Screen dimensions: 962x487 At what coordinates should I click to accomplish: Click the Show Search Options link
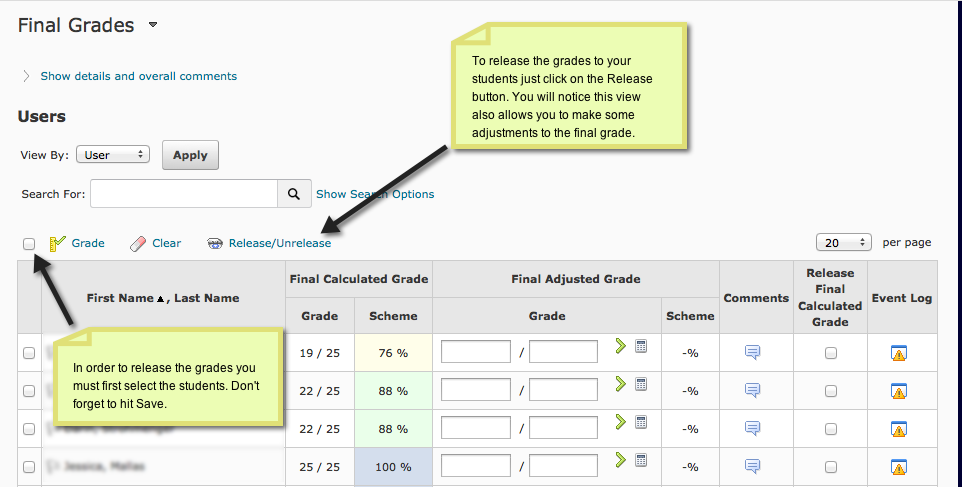click(x=375, y=194)
